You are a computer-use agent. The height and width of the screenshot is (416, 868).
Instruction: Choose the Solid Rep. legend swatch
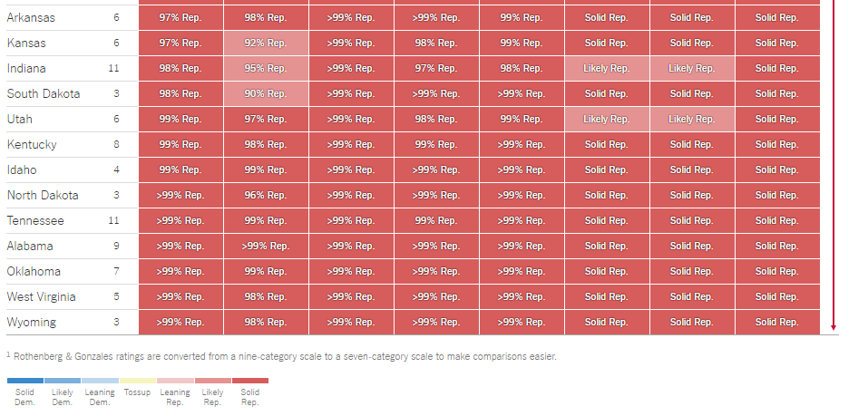coord(250,381)
